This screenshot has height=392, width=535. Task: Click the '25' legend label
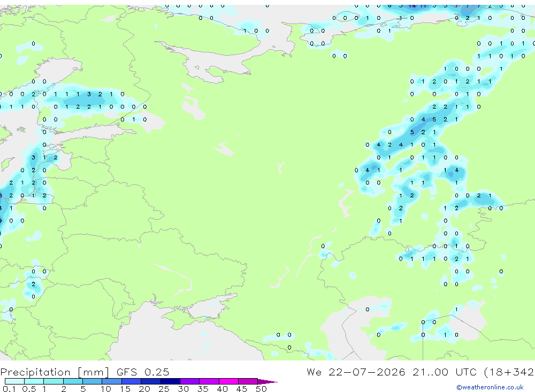[x=164, y=389]
